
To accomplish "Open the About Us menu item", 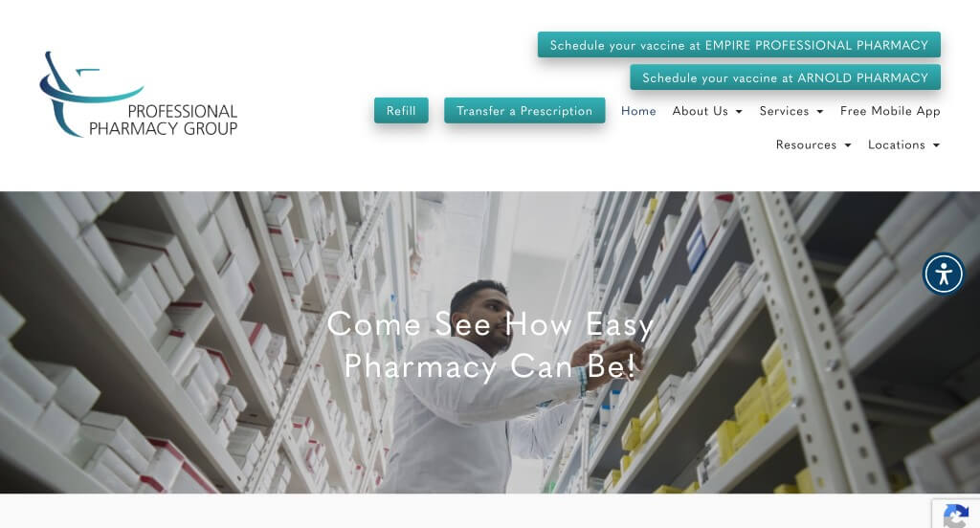I will [700, 111].
